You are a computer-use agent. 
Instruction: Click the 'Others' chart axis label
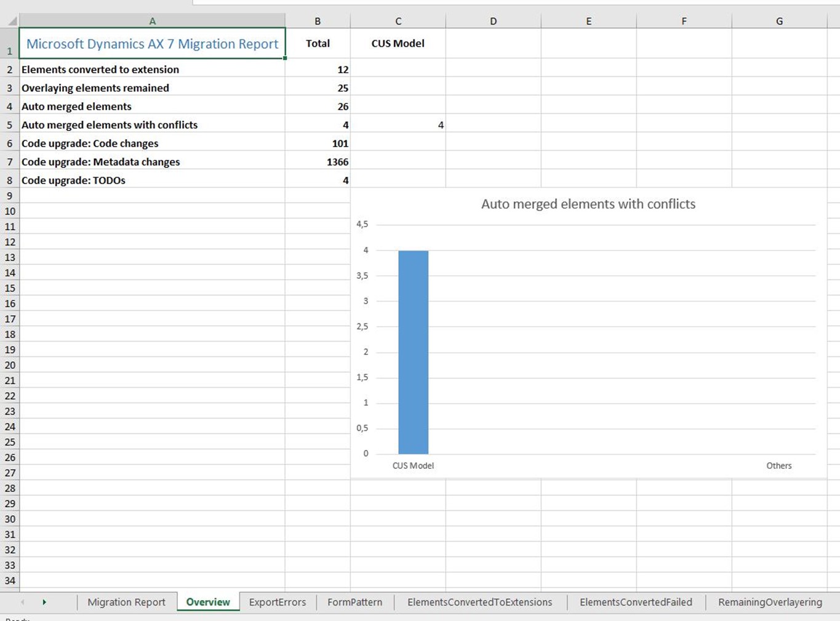pyautogui.click(x=779, y=466)
